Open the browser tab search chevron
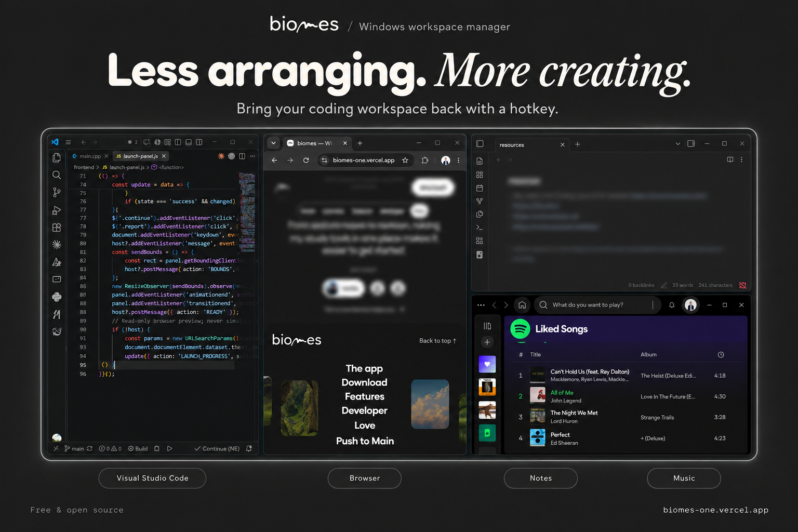 click(x=273, y=143)
